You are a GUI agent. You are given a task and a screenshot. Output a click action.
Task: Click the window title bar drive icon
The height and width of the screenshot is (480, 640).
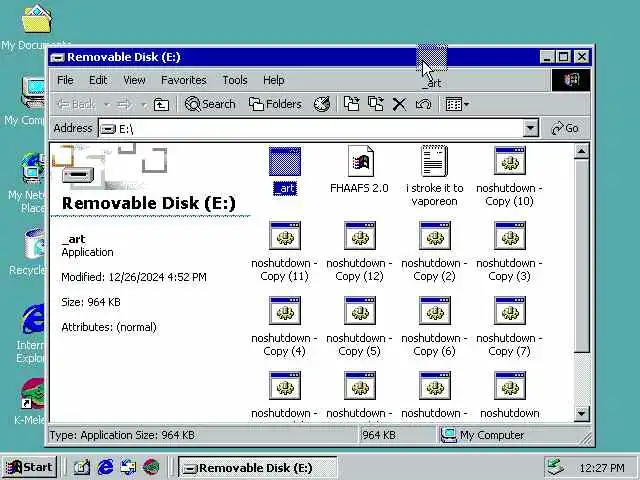coord(58,58)
